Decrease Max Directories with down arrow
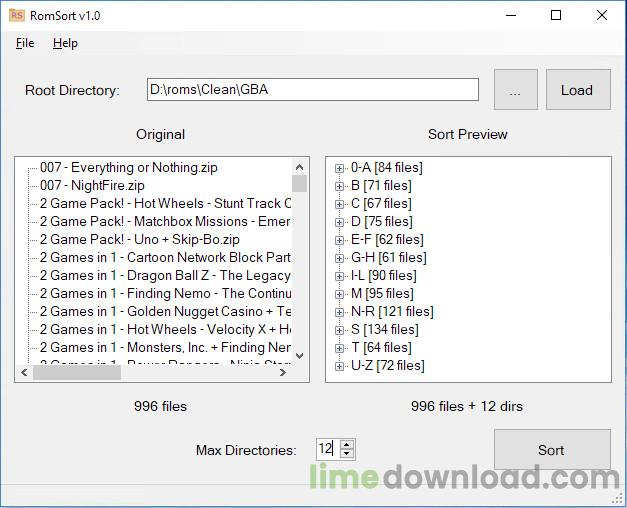 click(347, 453)
